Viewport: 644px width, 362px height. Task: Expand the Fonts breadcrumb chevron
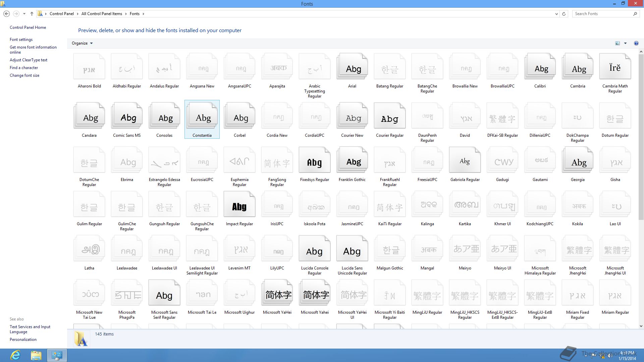[143, 14]
